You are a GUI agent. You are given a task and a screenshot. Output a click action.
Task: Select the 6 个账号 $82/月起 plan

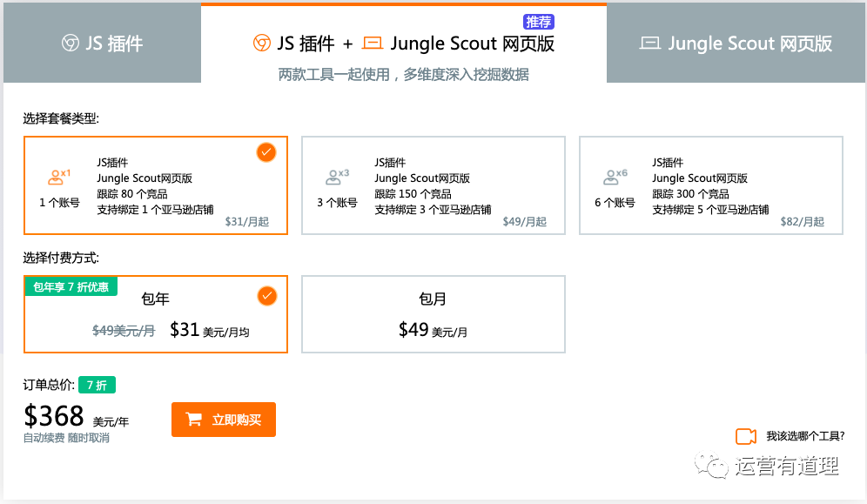710,185
